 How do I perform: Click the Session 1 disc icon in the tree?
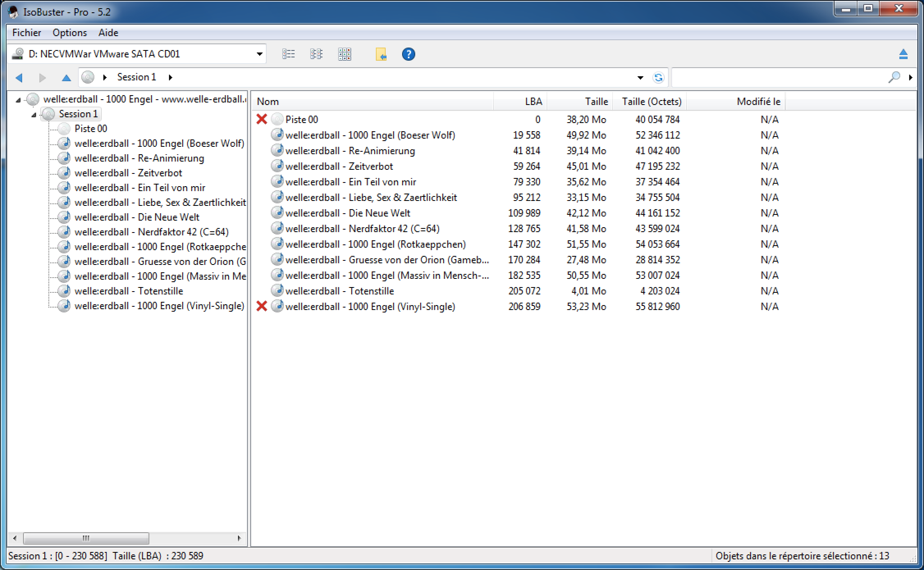(48, 114)
